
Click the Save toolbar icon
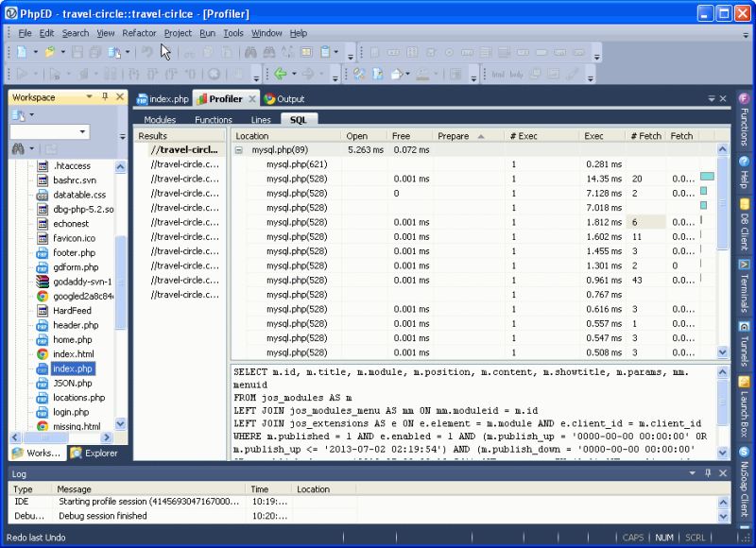pyautogui.click(x=77, y=52)
